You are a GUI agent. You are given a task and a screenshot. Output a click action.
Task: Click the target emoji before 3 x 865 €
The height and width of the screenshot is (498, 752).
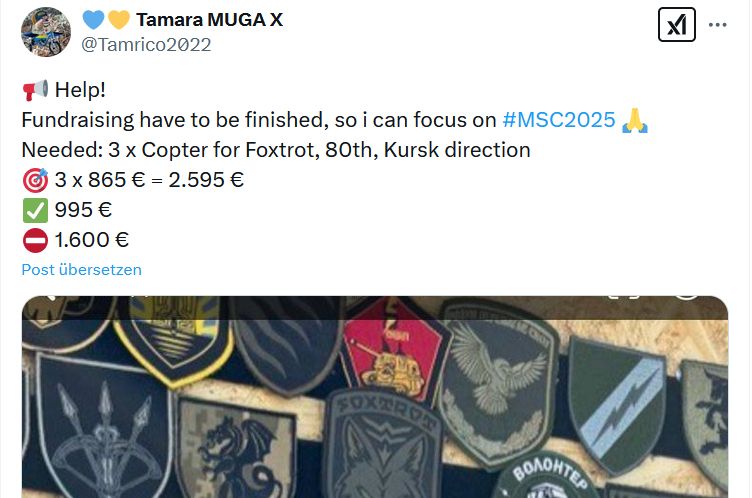pos(35,180)
